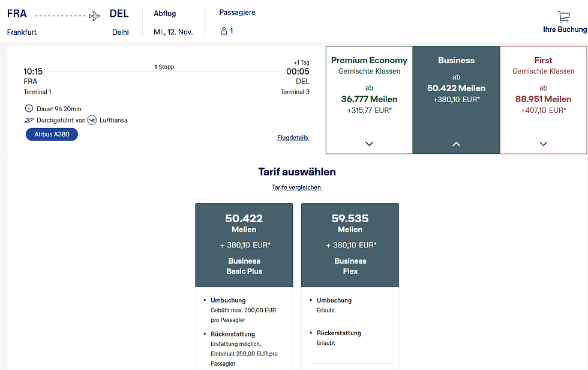Image resolution: width=588 pixels, height=370 pixels.
Task: Click the Lufthansa crane logo
Action: (92, 120)
